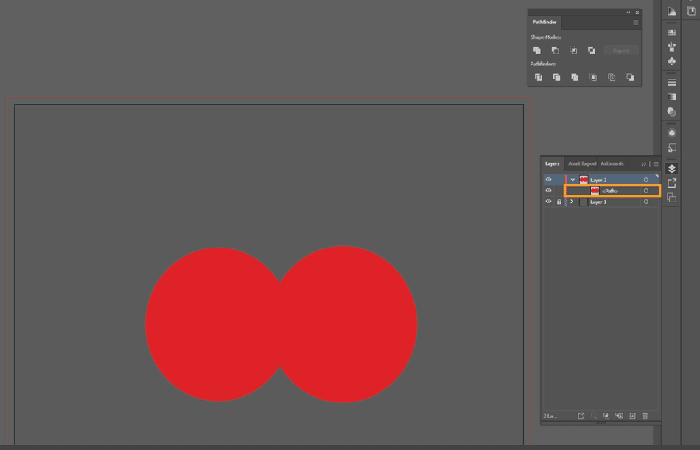700x450 pixels.
Task: Open the Pathfinder panel options menu
Action: (636, 22)
